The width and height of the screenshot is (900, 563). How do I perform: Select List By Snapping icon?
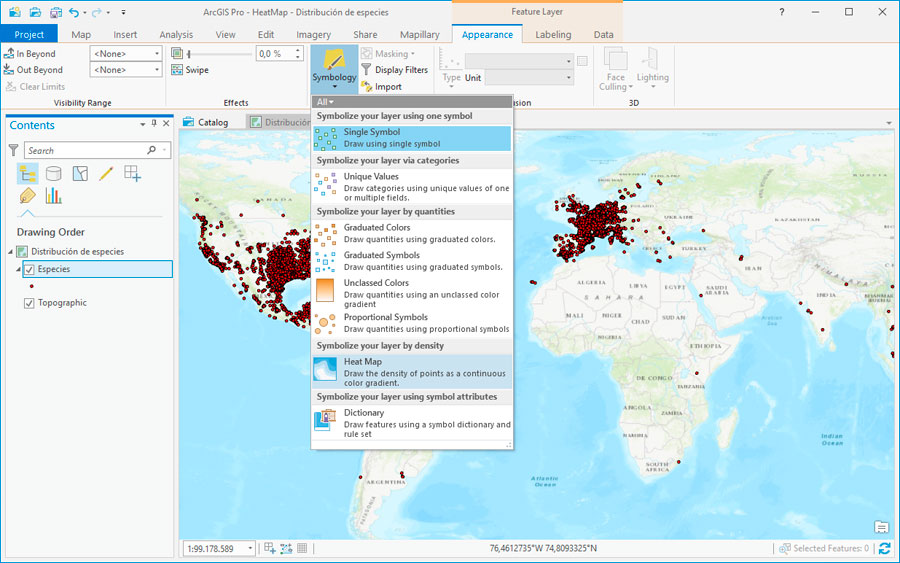[133, 173]
